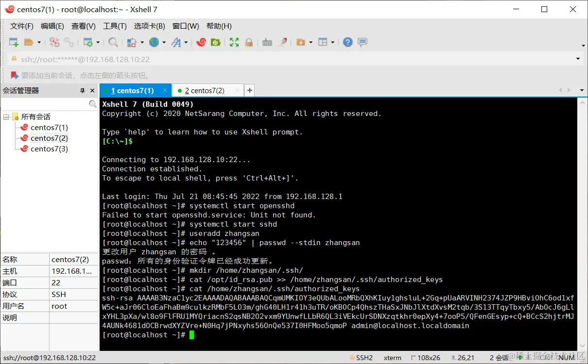Expand the globe encoding dropdown arrow
This screenshot has height=364, width=588.
pos(164,43)
